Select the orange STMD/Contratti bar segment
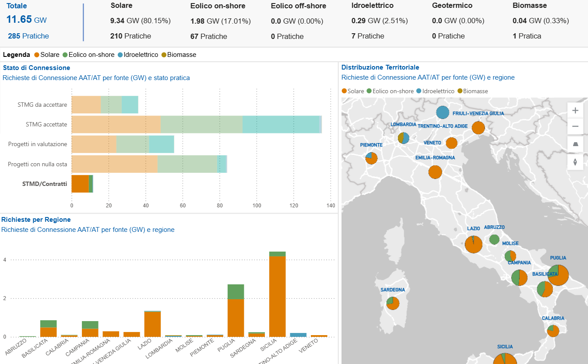 [80, 184]
